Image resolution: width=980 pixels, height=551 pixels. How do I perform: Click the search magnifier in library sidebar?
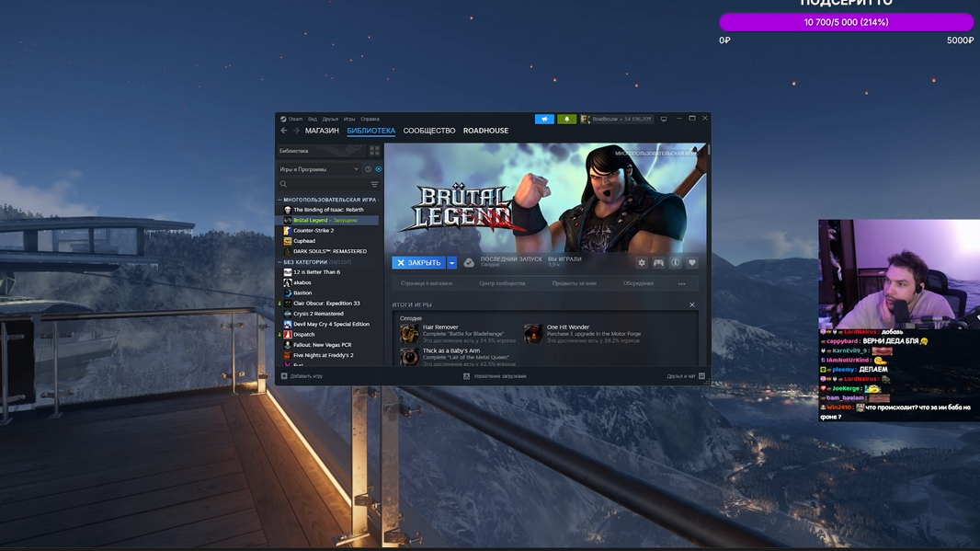tap(284, 185)
